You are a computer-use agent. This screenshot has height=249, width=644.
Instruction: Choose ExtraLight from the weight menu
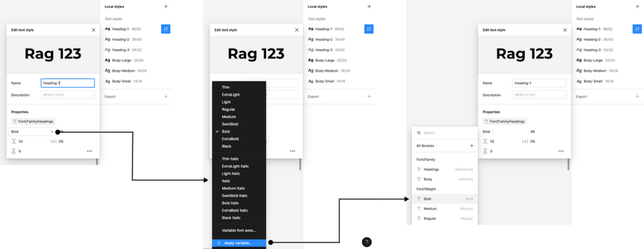point(239,95)
